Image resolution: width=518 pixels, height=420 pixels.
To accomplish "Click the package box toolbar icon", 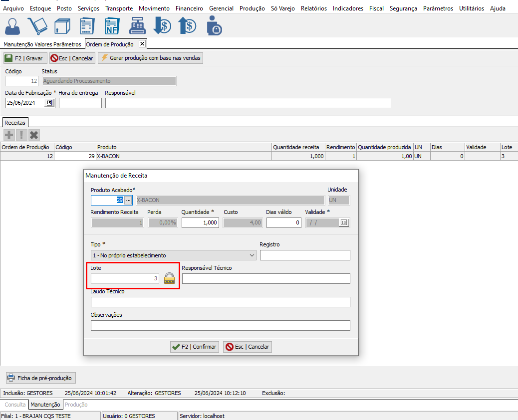I will (62, 25).
